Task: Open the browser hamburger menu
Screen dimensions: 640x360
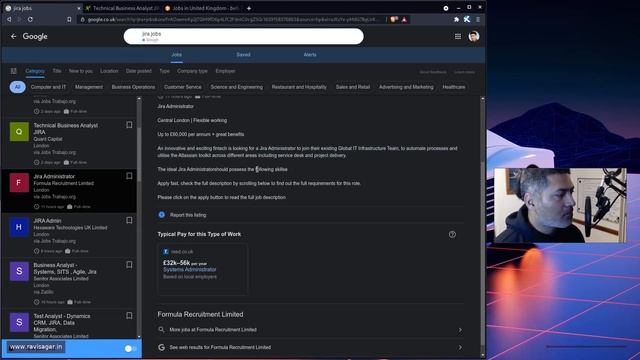Action: pos(478,19)
